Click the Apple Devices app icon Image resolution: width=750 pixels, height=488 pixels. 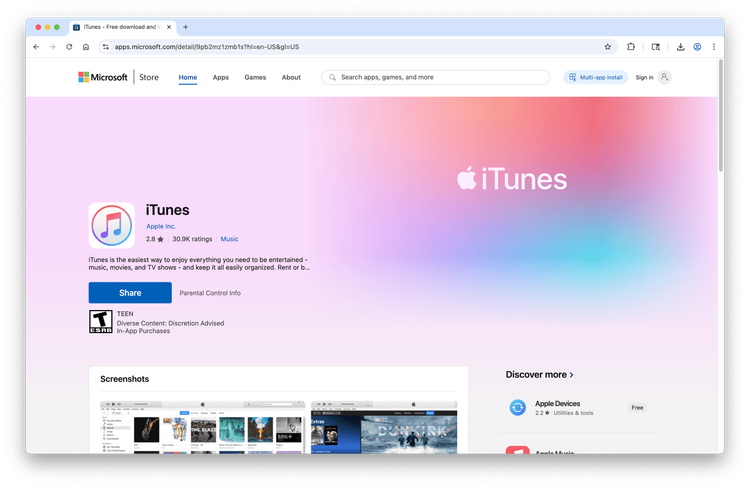coord(517,407)
